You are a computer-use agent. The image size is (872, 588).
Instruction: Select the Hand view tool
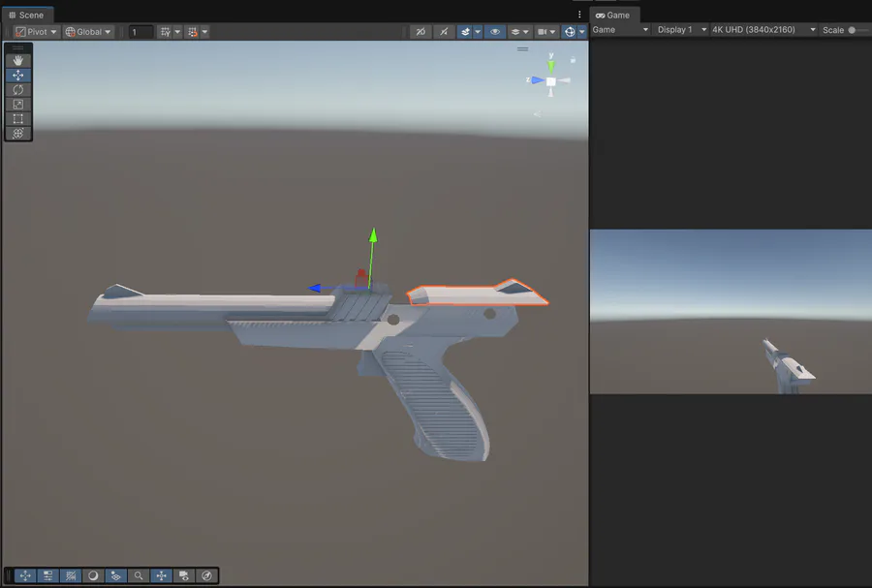[17, 61]
